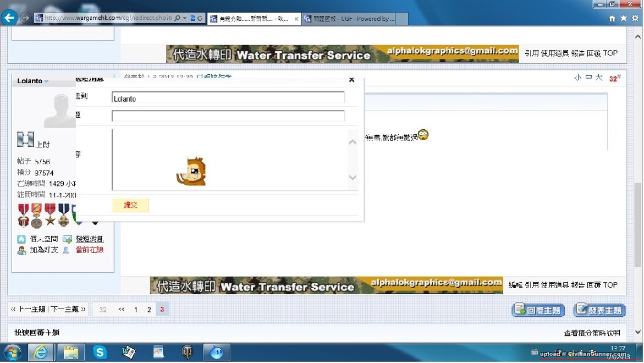The height and width of the screenshot is (363, 644).
Task: Click the message subject input field
Action: pyautogui.click(x=228, y=116)
